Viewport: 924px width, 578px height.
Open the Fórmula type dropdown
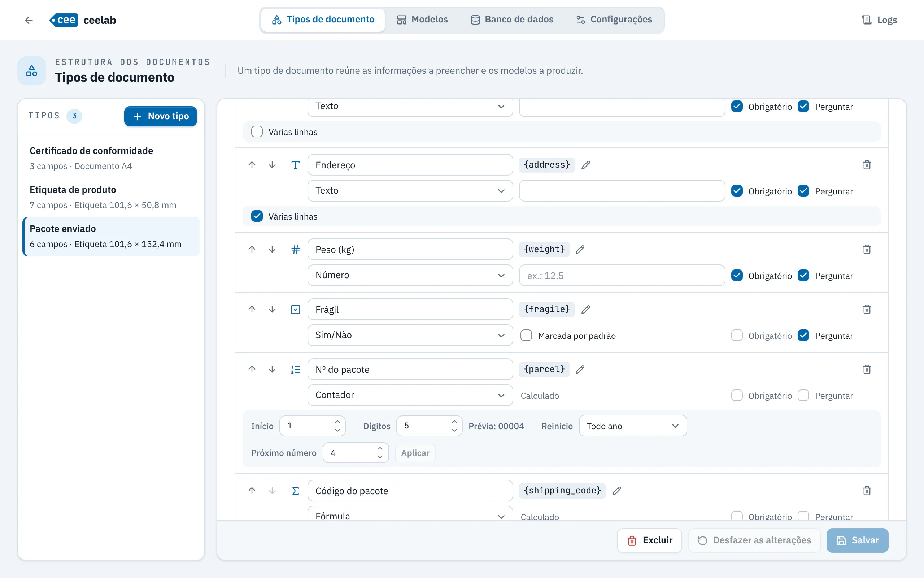pyautogui.click(x=410, y=513)
